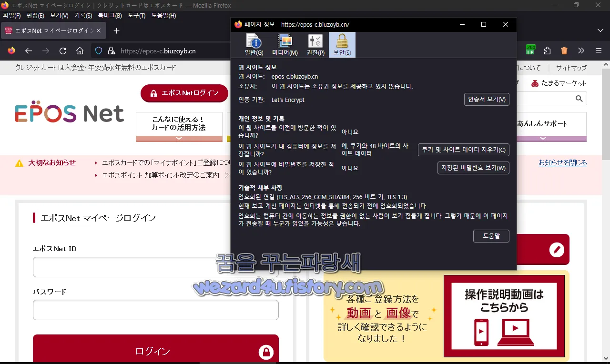
Task: Maximize the Page Info dialog window
Action: click(x=484, y=24)
